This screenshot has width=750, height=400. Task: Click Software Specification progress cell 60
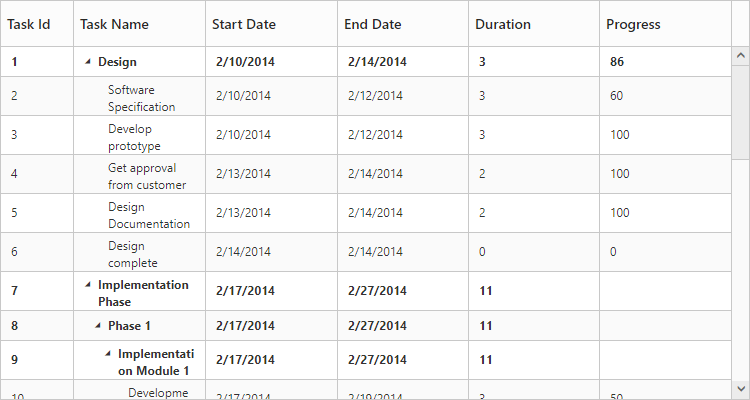pyautogui.click(x=617, y=96)
